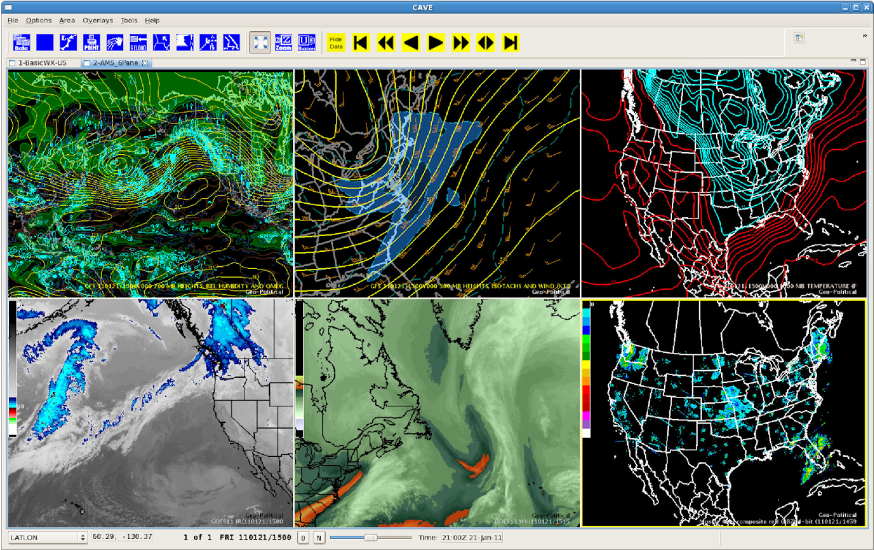Toggle the N button in status bar
The width and height of the screenshot is (874, 550).
coord(319,538)
